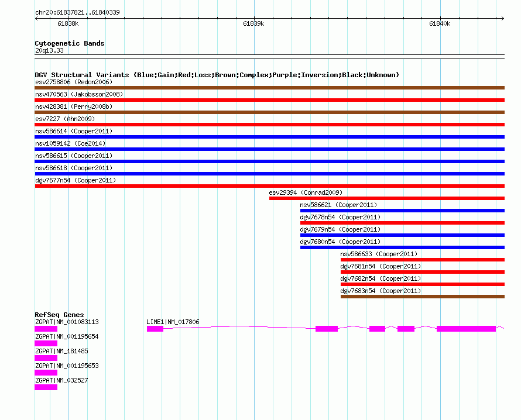The width and height of the screenshot is (521, 420).
Task: Select the blue nsv586614 gain bar
Action: point(269,137)
